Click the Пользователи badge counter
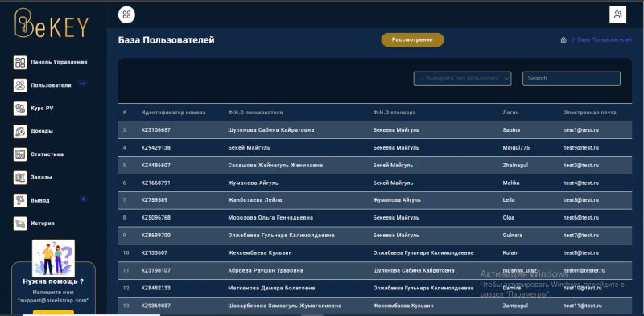This screenshot has height=316, width=644. [82, 84]
